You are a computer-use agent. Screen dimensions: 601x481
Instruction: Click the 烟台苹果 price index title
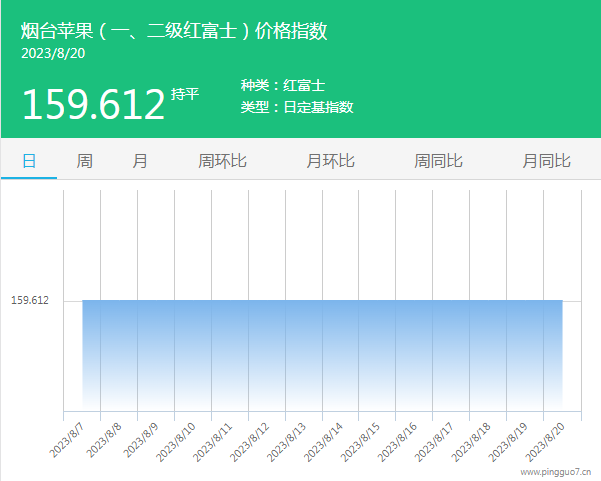[174, 31]
